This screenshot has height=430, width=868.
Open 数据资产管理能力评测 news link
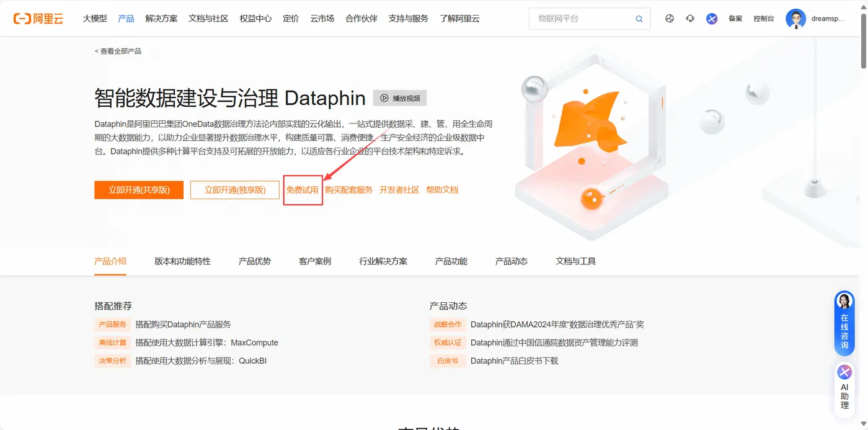pos(554,343)
